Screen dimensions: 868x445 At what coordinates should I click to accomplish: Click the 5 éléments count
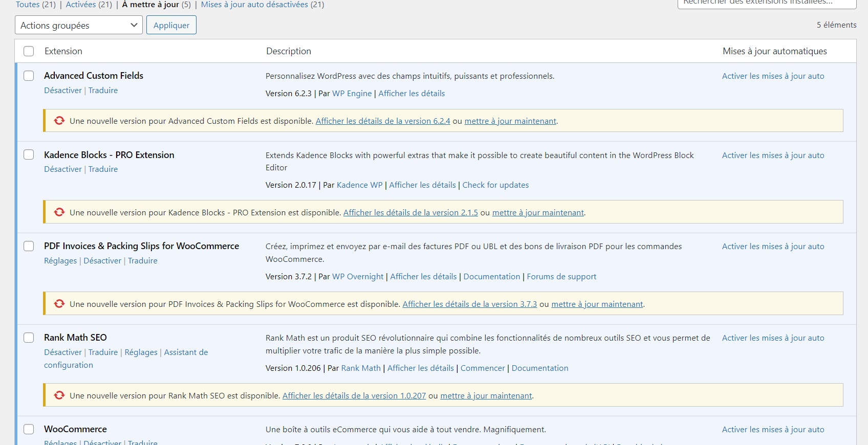[837, 25]
